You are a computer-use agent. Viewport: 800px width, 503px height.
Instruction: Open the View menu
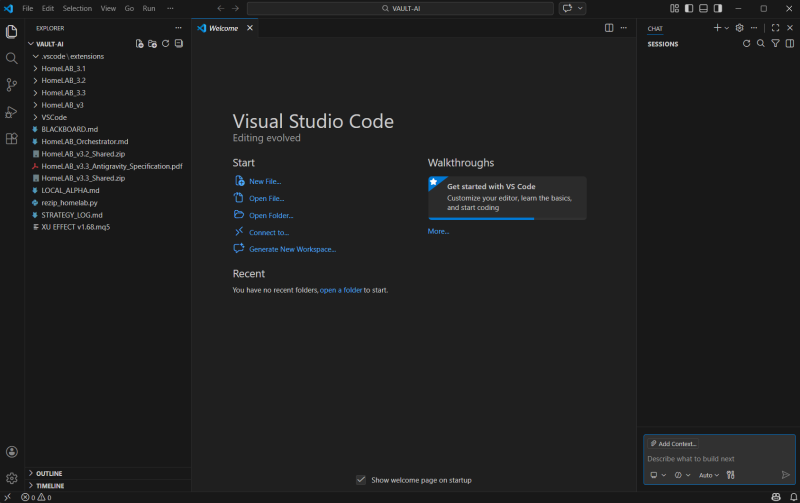[108, 8]
